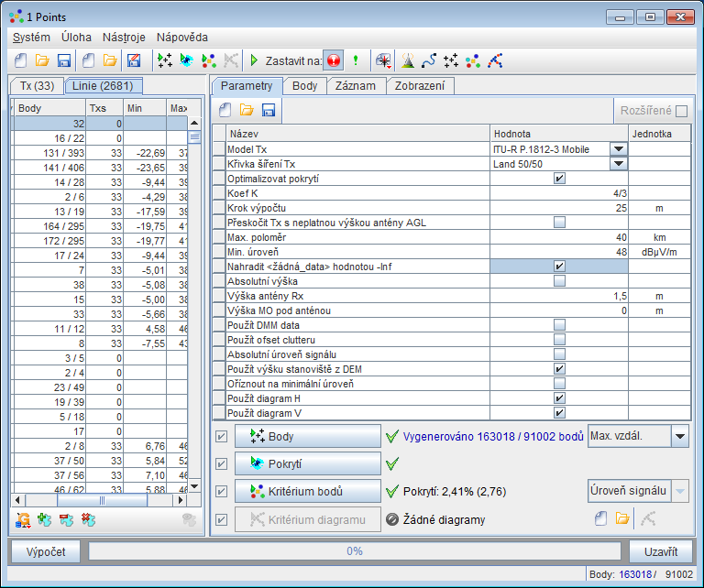Click the open folder icon in the Parametry panel
This screenshot has width=704, height=588.
tap(247, 110)
